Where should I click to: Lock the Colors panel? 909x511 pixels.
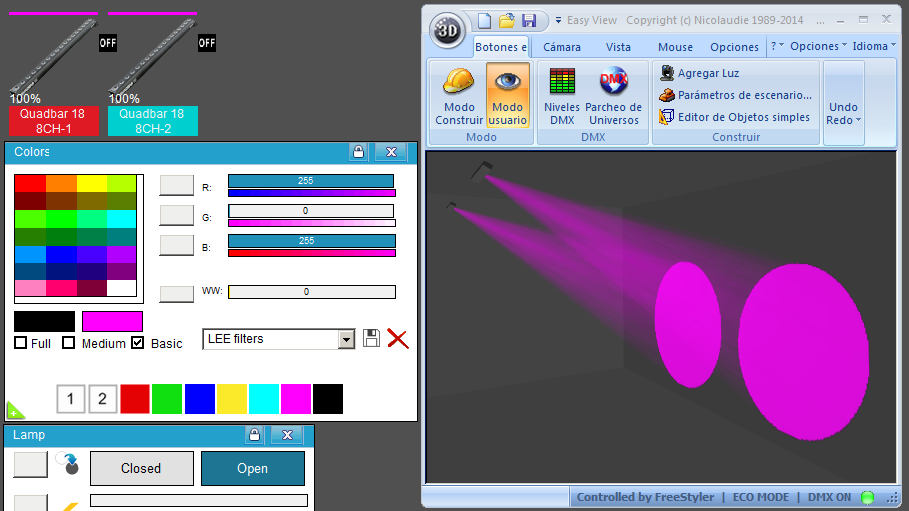pos(358,152)
